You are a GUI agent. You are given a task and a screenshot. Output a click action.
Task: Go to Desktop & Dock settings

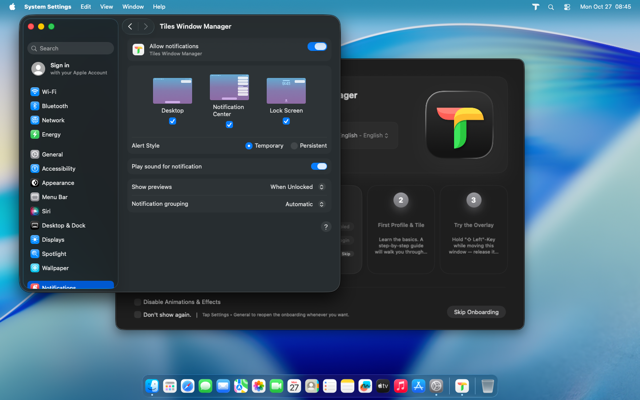pos(63,225)
